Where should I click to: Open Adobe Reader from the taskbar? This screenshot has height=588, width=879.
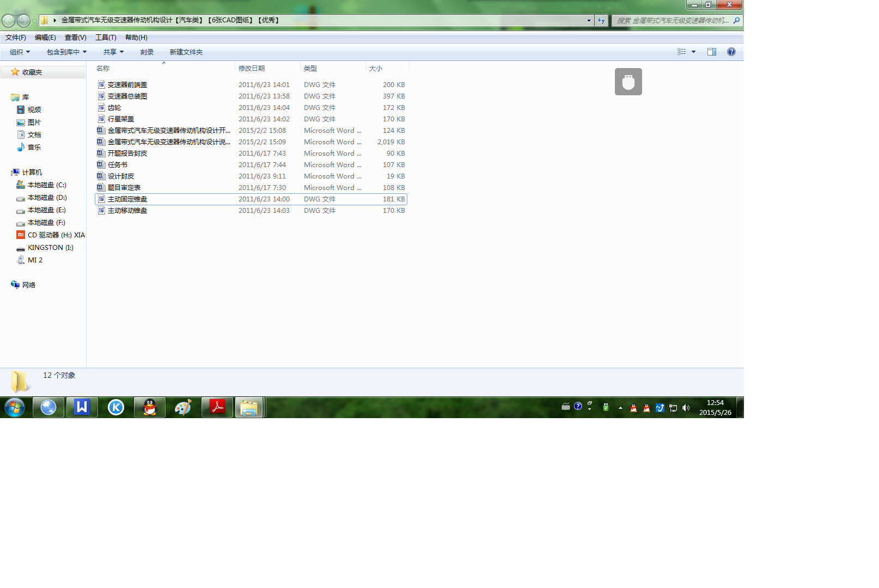[217, 407]
